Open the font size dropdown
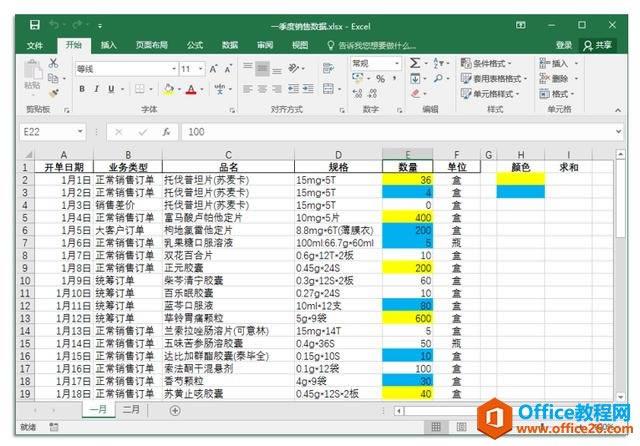This screenshot has height=446, width=640. click(201, 69)
